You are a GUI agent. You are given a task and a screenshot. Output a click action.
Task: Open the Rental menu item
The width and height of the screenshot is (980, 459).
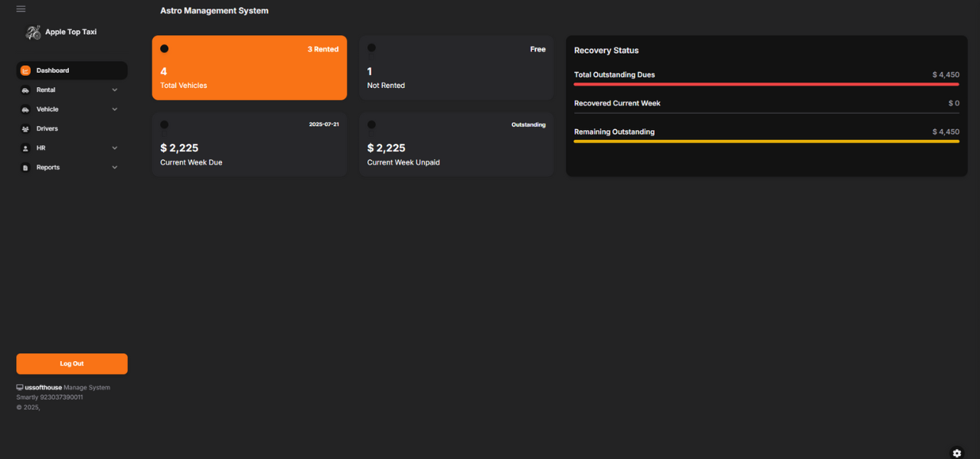(72, 90)
